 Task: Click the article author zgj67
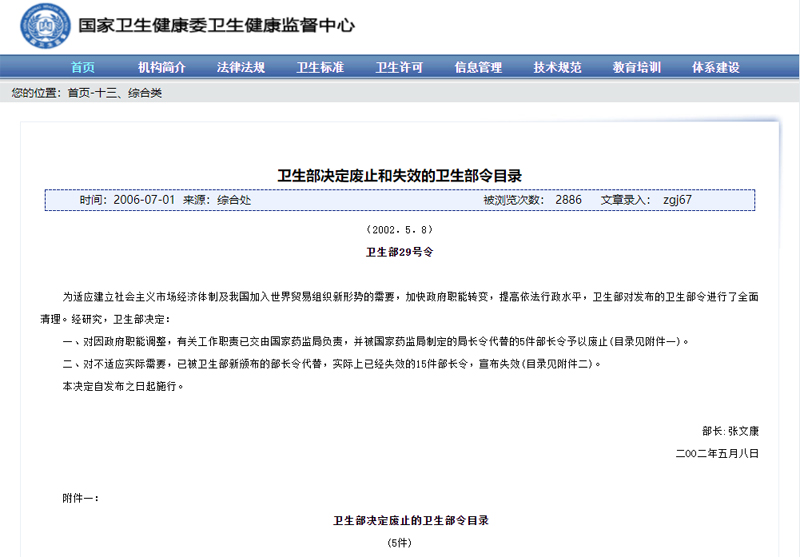coord(677,200)
